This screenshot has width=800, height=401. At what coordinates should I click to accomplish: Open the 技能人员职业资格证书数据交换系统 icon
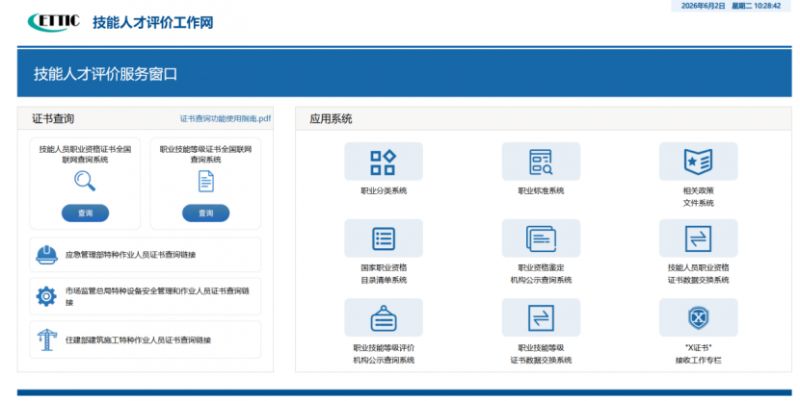click(698, 238)
